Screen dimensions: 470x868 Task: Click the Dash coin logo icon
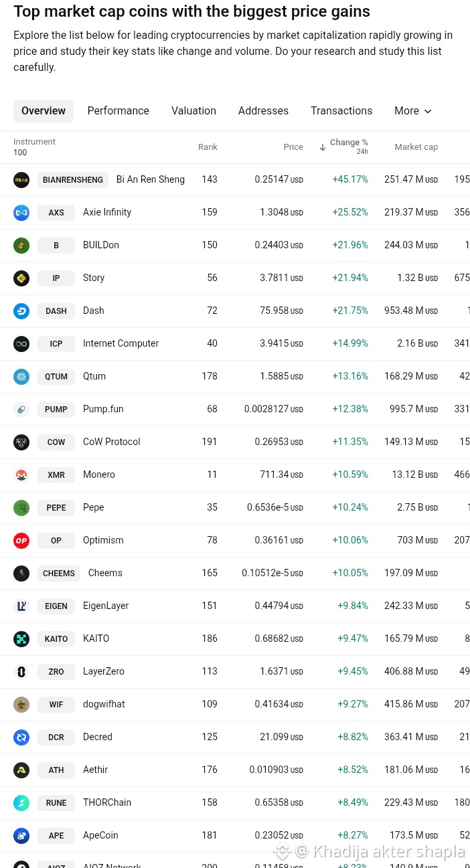click(21, 311)
